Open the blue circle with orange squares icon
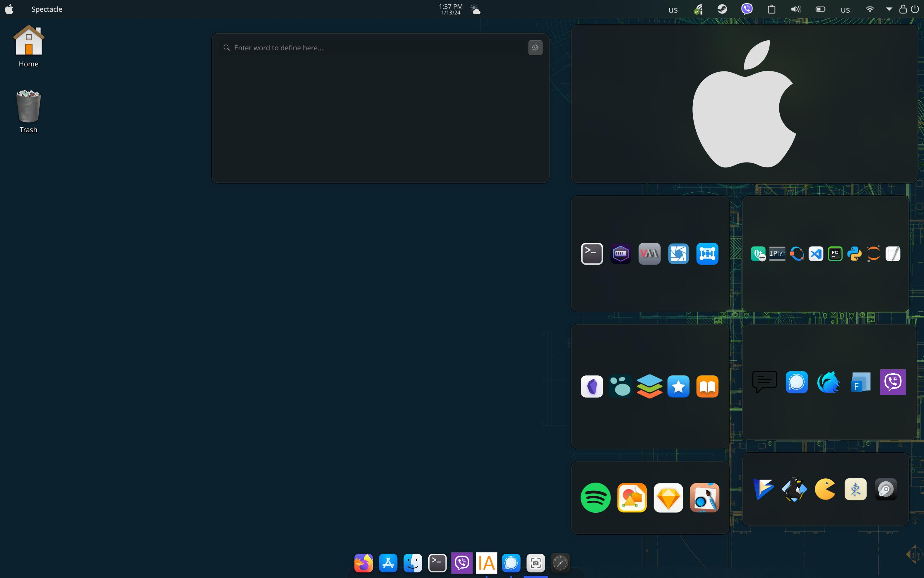Screen dimensions: 924x578 point(796,253)
